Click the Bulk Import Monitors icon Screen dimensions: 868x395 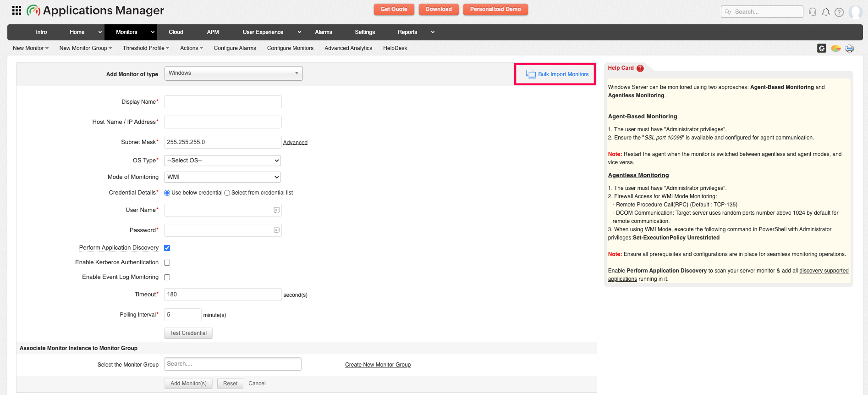(x=531, y=74)
